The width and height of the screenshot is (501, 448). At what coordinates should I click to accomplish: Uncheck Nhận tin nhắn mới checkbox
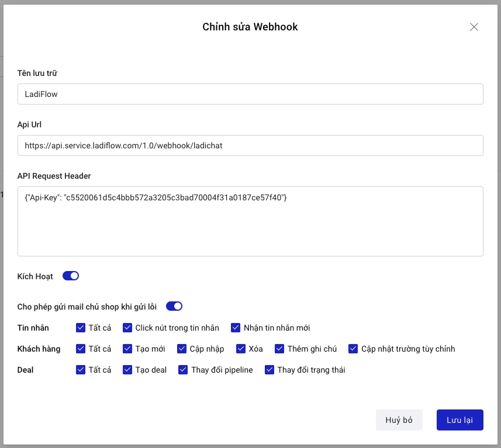pos(236,328)
